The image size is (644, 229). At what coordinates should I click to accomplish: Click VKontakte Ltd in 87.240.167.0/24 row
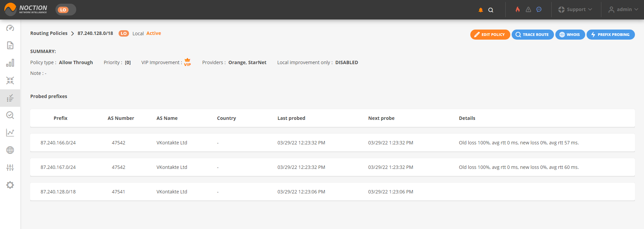pos(172,167)
